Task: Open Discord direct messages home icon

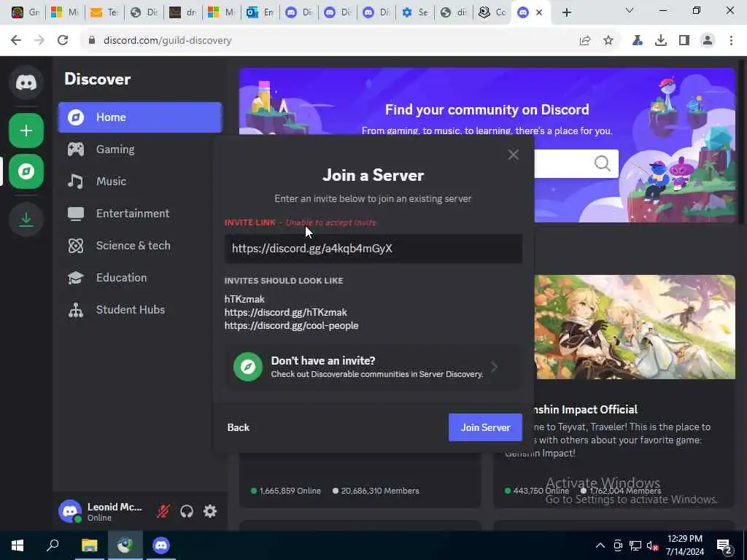Action: pyautogui.click(x=26, y=82)
